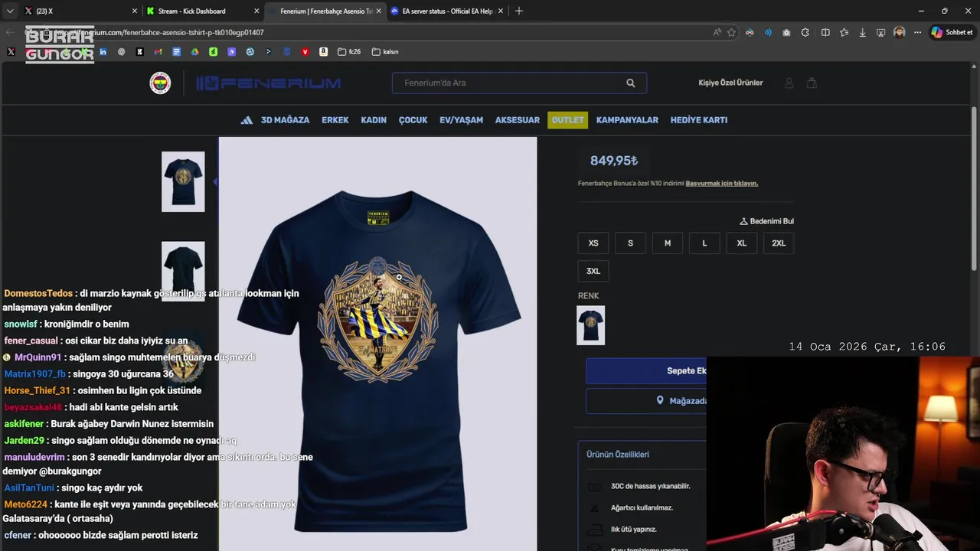Screen dimensions: 980x551
Task: Close the Kick Dashboard tab
Action: (256, 11)
